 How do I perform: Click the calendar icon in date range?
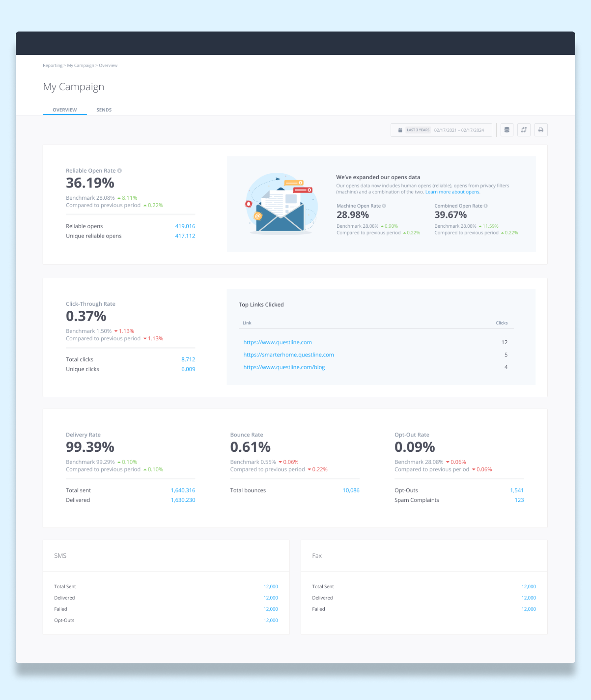[400, 130]
